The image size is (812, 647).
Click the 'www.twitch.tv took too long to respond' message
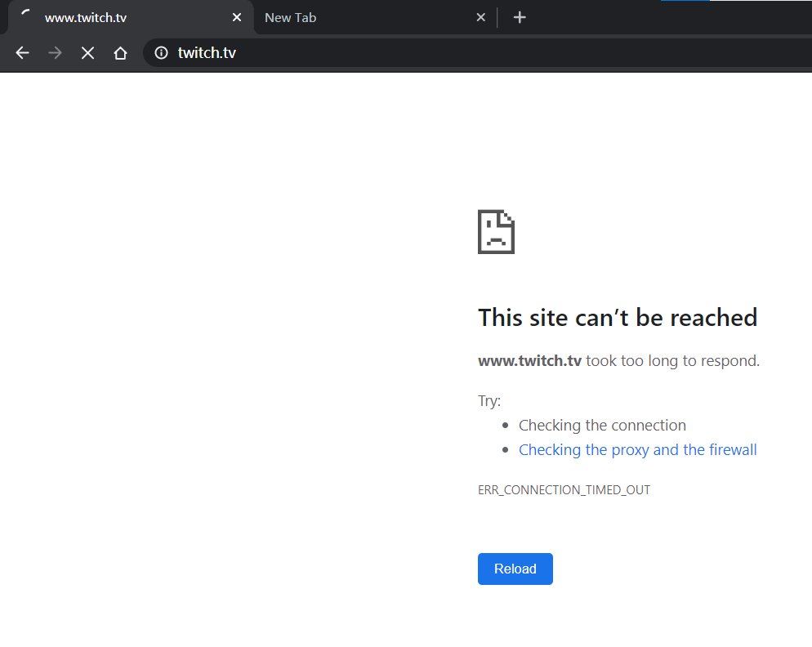click(x=618, y=360)
